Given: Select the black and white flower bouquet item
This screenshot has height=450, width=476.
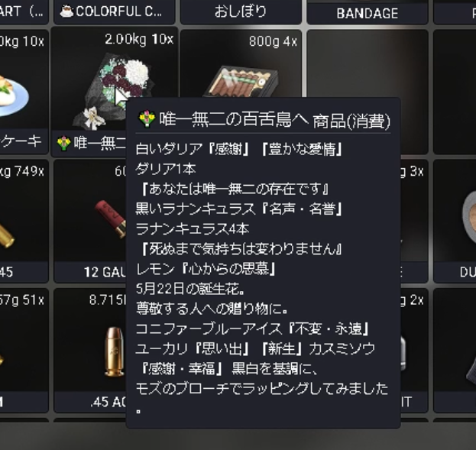Looking at the screenshot, I should coord(112,91).
